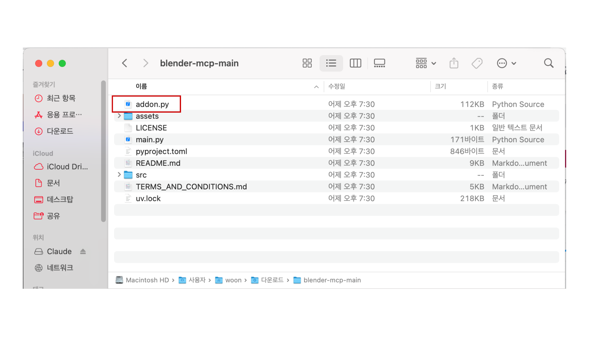Open iCloud Drive in sidebar
589x364 pixels.
click(67, 167)
